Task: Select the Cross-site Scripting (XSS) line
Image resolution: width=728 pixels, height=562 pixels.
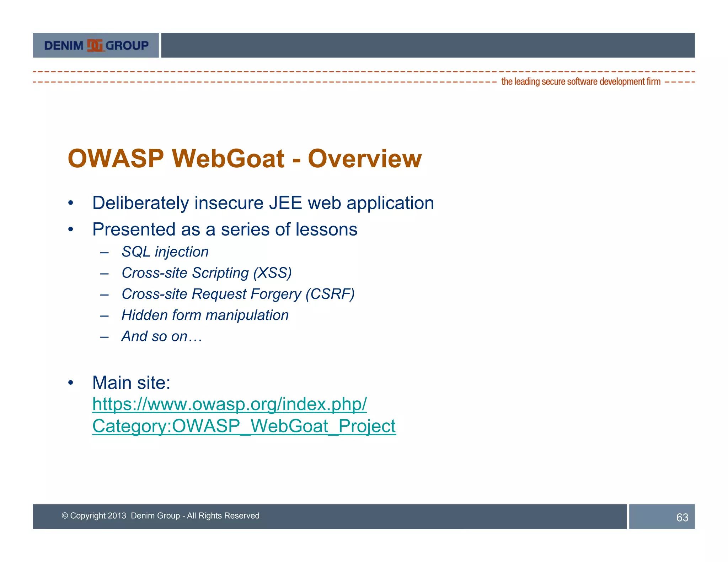Action: point(207,273)
